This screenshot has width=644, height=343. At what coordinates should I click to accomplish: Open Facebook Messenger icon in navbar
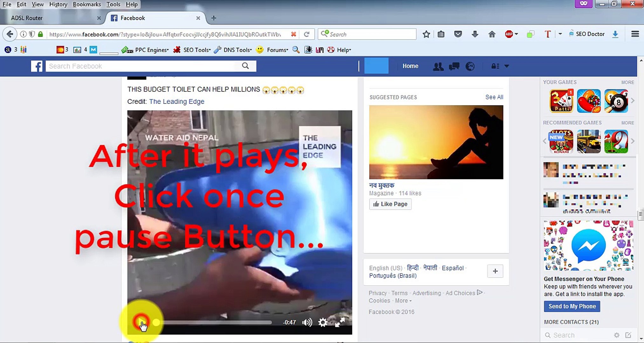[x=454, y=66]
